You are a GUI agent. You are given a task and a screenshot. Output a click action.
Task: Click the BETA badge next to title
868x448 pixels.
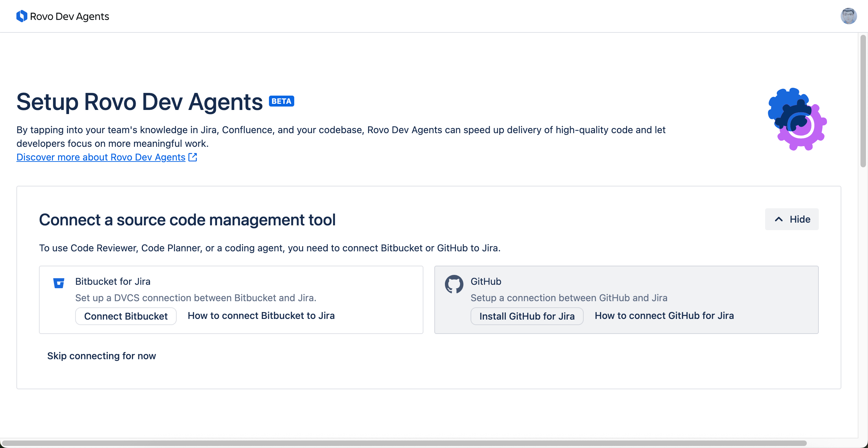click(x=281, y=101)
